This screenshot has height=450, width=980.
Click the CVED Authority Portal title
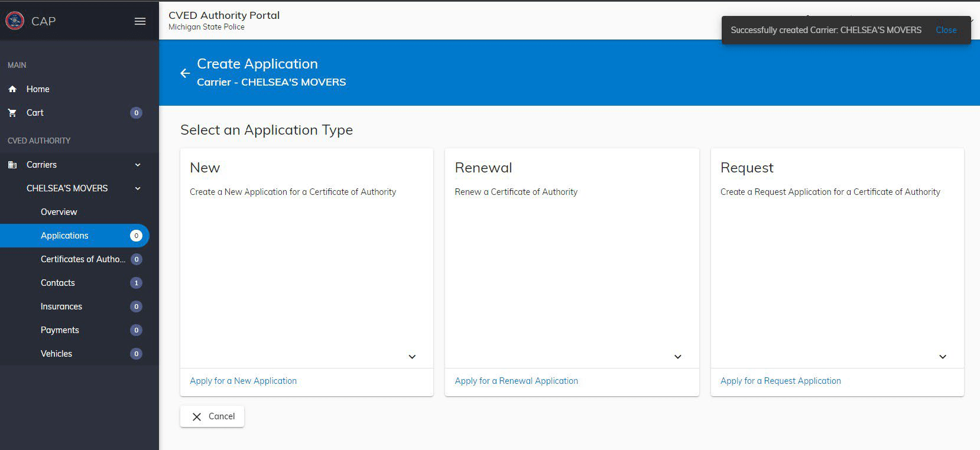tap(224, 15)
